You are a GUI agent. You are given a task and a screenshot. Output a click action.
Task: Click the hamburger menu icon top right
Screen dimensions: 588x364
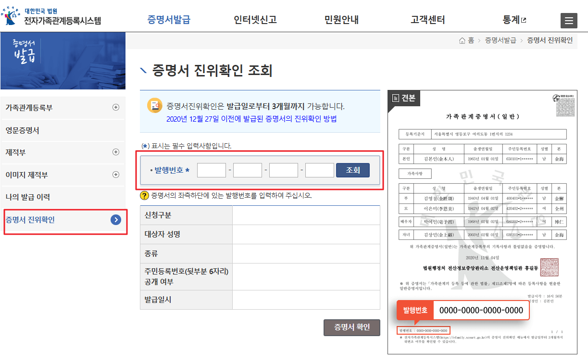click(x=569, y=21)
